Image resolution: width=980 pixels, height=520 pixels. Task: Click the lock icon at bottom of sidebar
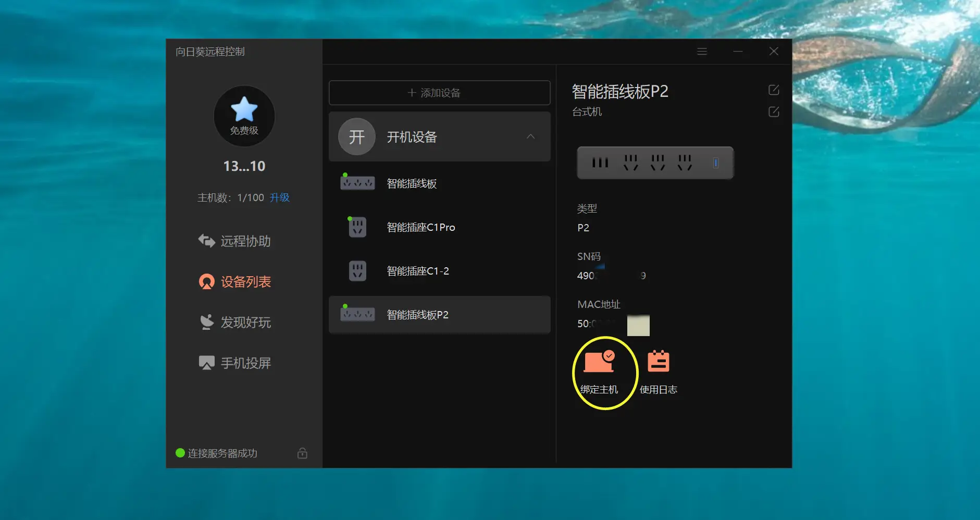[x=302, y=453]
